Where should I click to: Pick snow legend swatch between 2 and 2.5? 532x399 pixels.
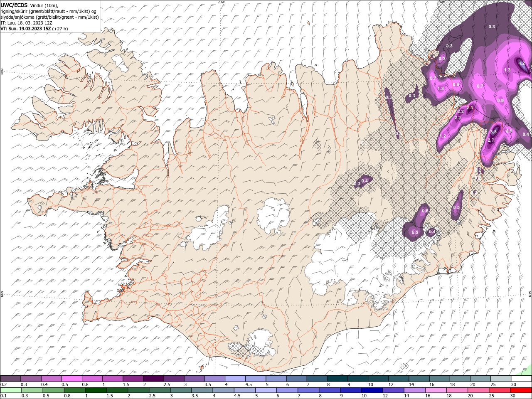point(153,379)
